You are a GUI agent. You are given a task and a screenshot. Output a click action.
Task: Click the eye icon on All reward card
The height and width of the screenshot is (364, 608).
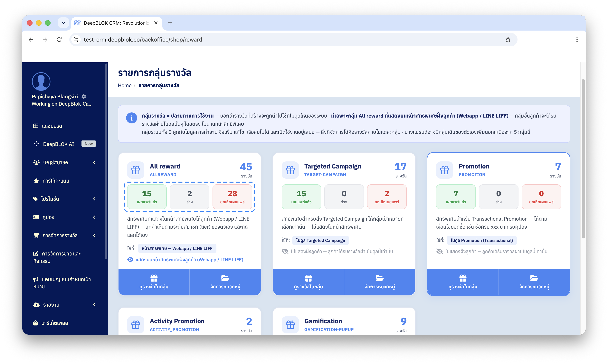click(130, 260)
